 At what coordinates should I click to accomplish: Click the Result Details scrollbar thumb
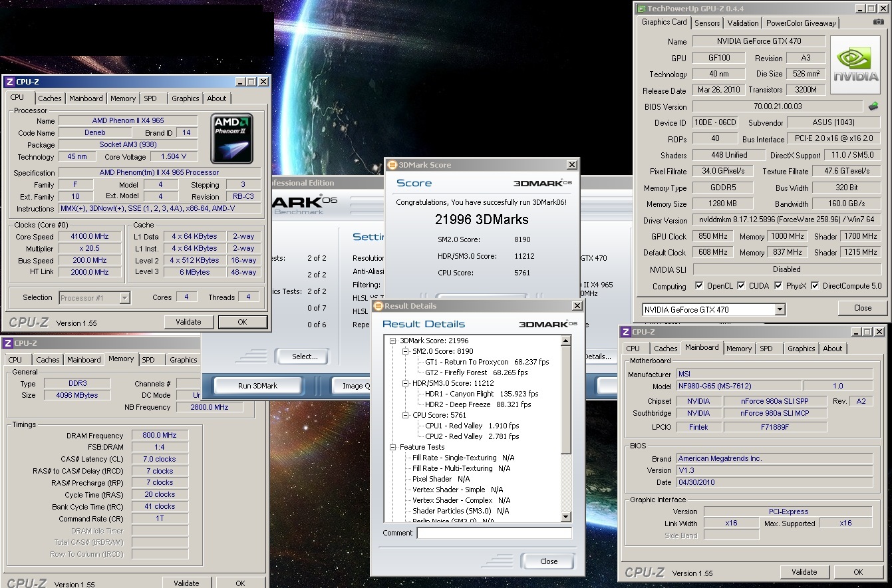566,400
